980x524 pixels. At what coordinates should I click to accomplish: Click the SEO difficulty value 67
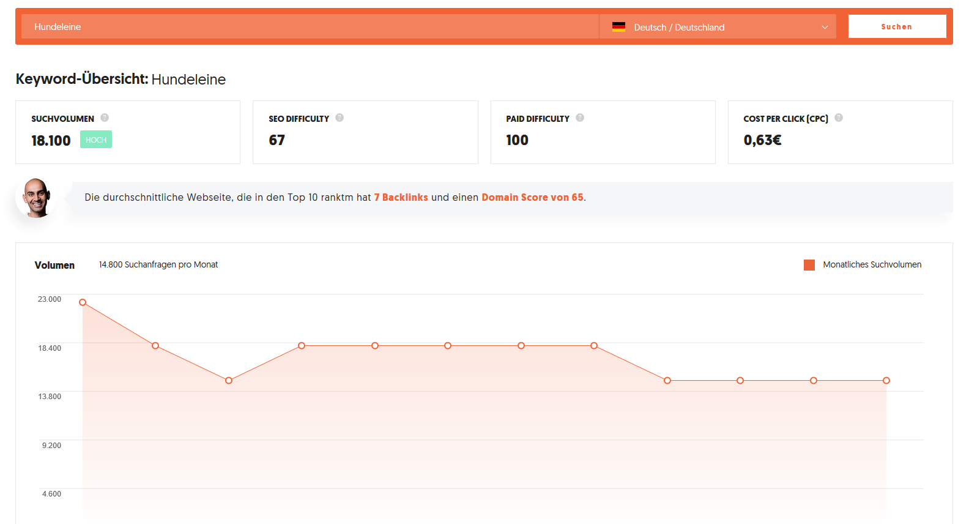coord(277,140)
